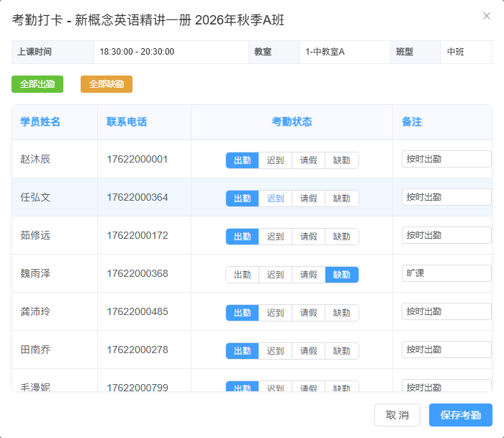Edit 任弘文 remark field
504x438 pixels.
(446, 197)
